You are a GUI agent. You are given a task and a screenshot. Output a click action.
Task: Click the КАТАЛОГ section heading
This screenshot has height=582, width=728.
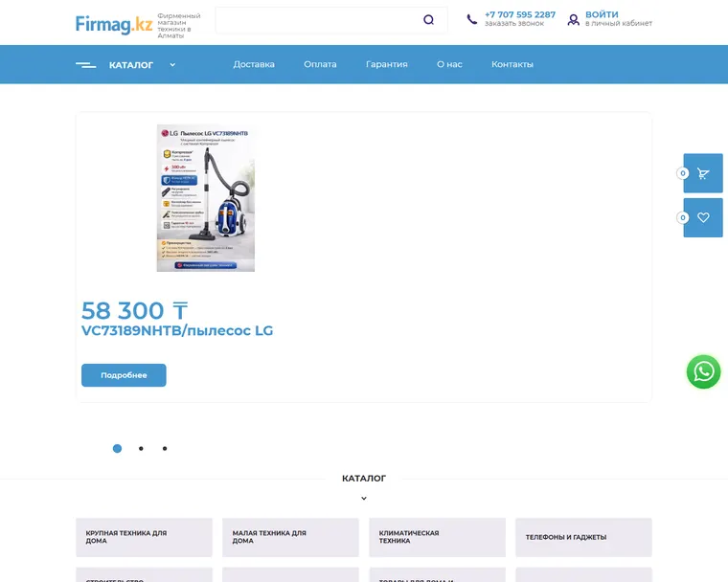pos(364,478)
